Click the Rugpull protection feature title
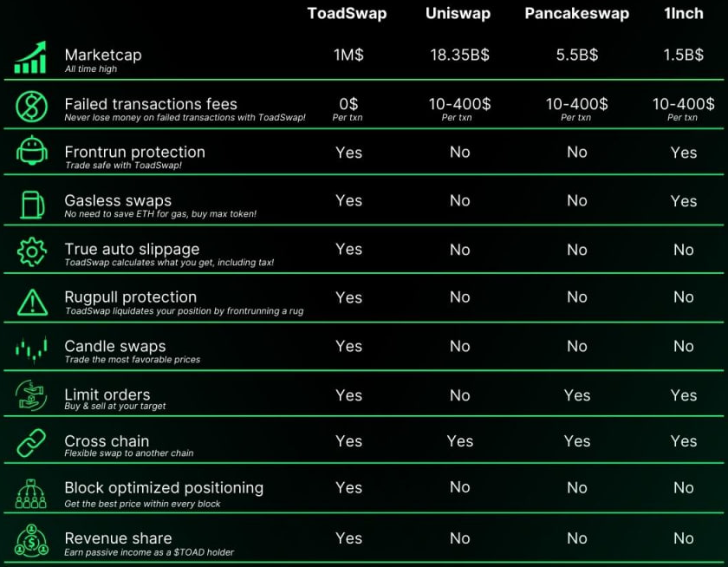 [x=130, y=297]
